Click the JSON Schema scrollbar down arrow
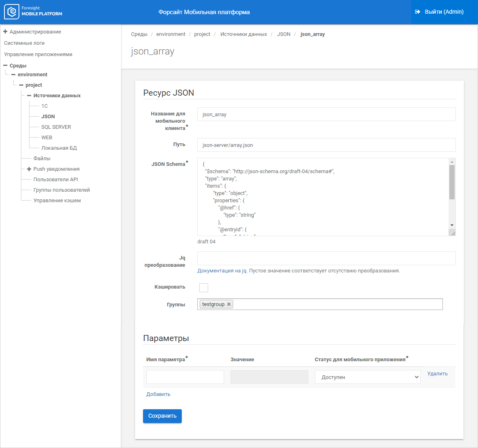The width and height of the screenshot is (478, 448). click(x=452, y=225)
